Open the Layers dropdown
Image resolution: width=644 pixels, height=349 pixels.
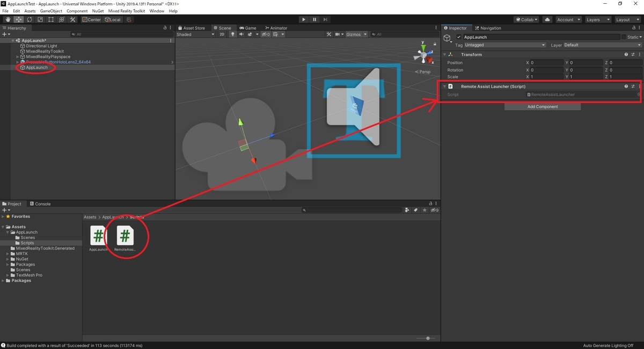click(x=597, y=19)
